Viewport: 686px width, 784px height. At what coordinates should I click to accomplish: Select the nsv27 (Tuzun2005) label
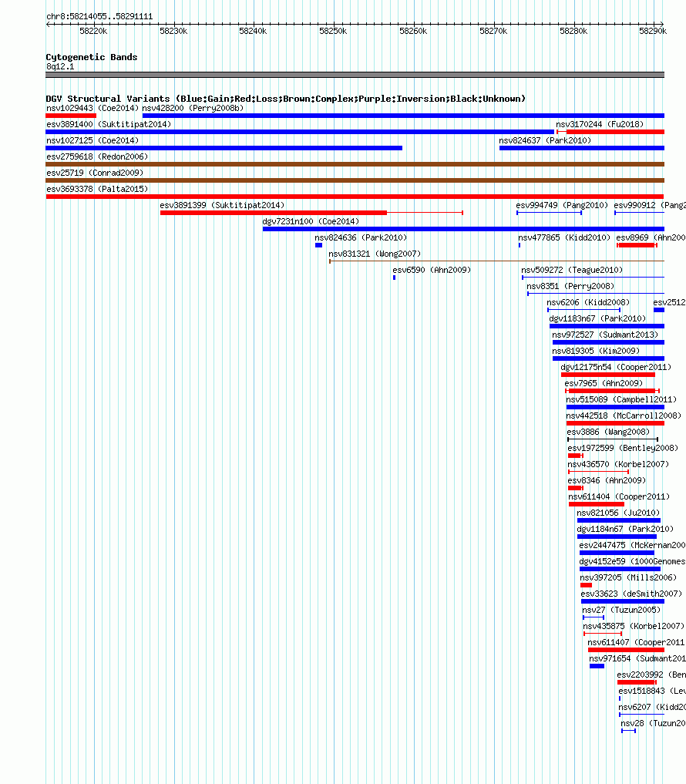pos(621,610)
